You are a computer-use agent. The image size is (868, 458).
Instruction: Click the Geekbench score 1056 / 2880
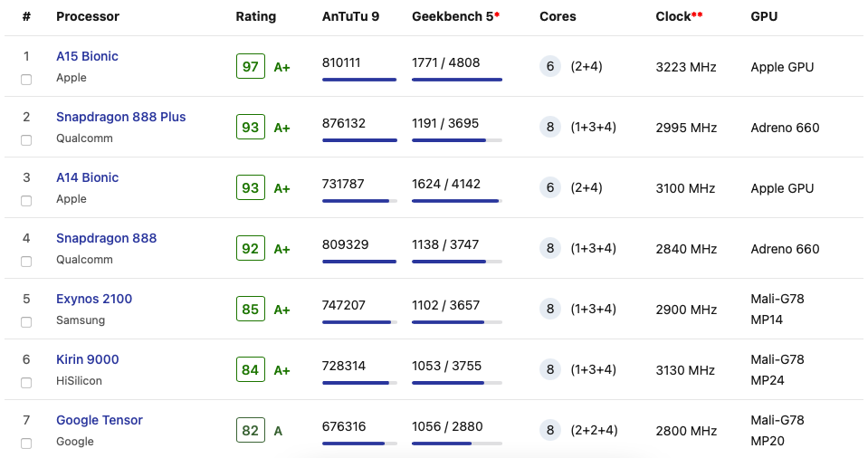pyautogui.click(x=447, y=426)
